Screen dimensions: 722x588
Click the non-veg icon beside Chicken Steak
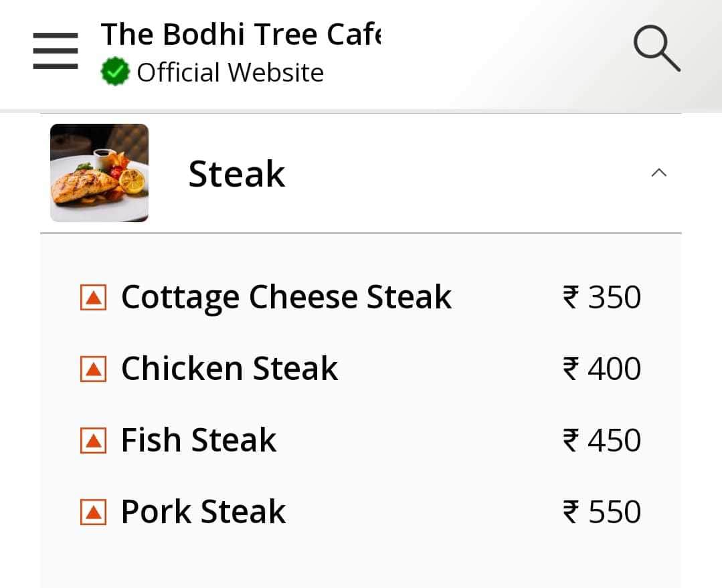point(94,368)
